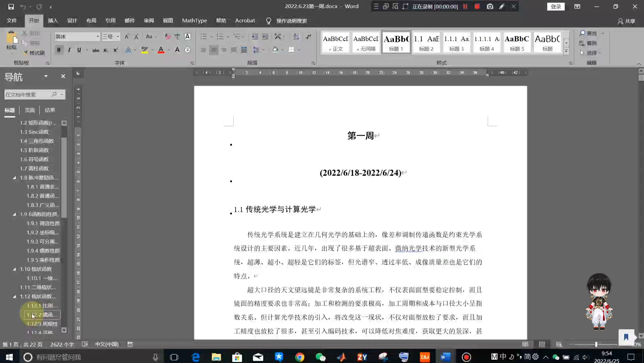Expand the font name dropdown
This screenshot has width=644, height=363.
pos(97,36)
